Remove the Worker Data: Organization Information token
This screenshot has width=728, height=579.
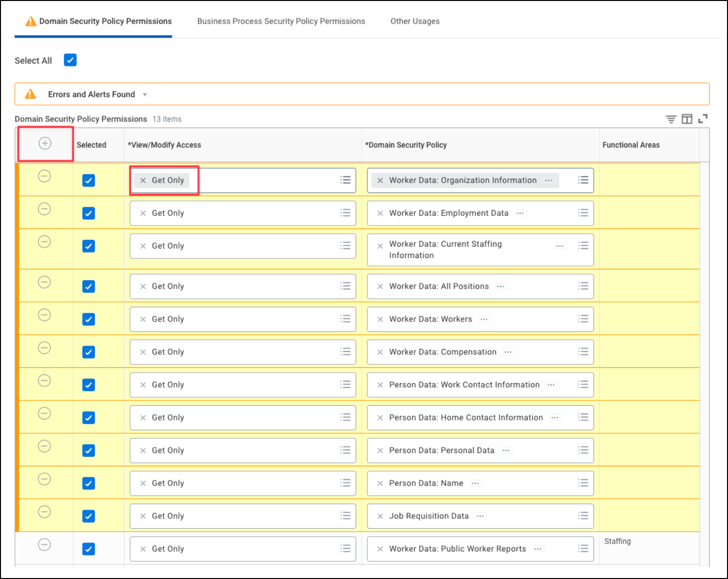tap(380, 180)
